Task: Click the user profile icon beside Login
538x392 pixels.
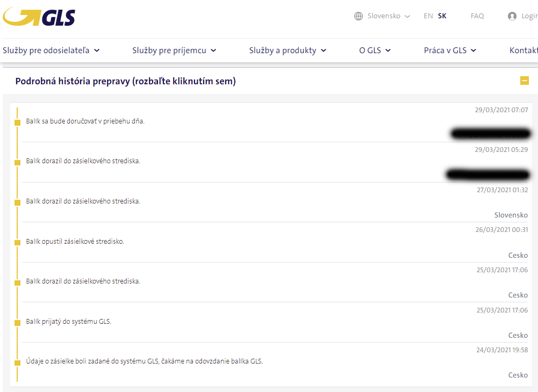Action: pyautogui.click(x=512, y=16)
